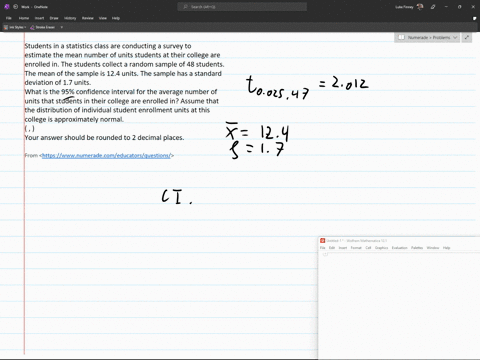
Task: Open Evaluation menu in Mathematica window
Action: (399, 248)
